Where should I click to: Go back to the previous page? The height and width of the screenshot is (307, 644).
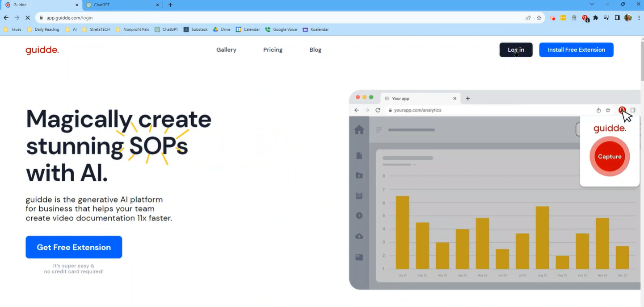pos(6,18)
